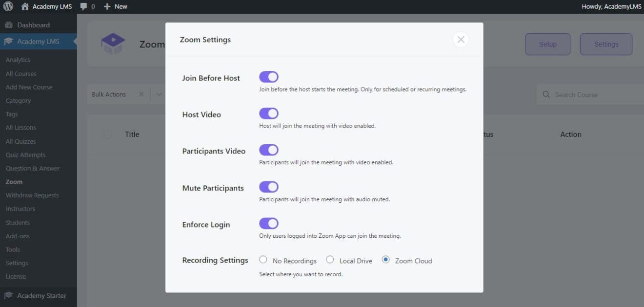Open the site via the home icon

coord(25,6)
